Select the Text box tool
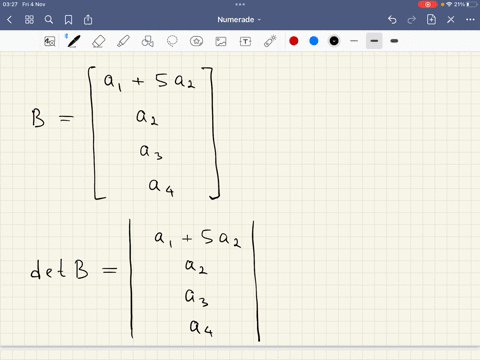The width and height of the screenshot is (480, 360). [245, 41]
